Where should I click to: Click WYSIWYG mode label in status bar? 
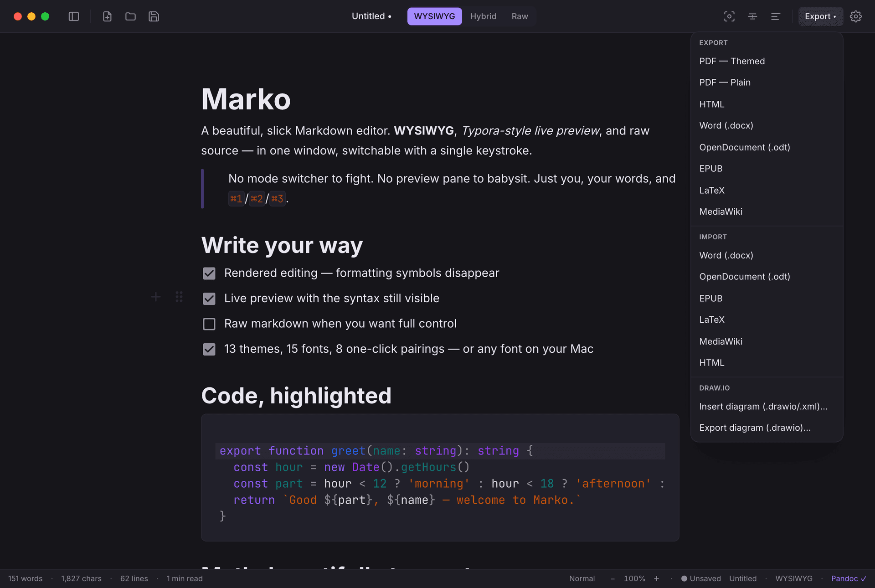click(x=794, y=578)
